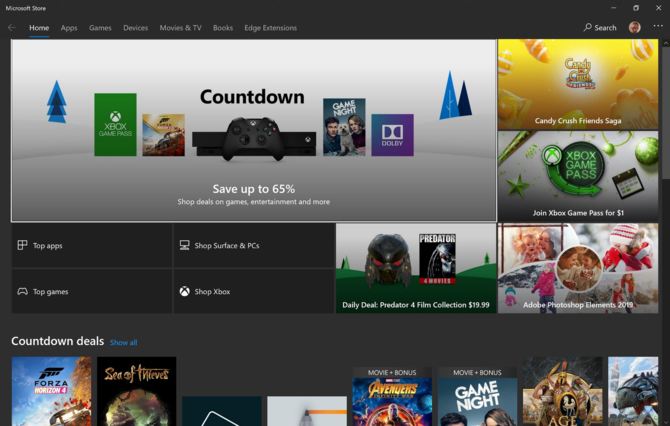Click the vertical scrollbar thumb
670x426 pixels.
click(666, 113)
